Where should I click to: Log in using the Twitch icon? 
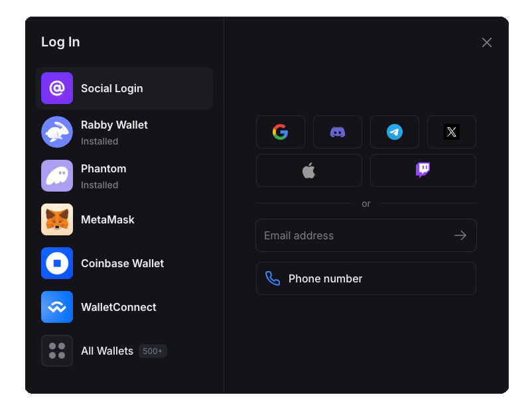(423, 170)
